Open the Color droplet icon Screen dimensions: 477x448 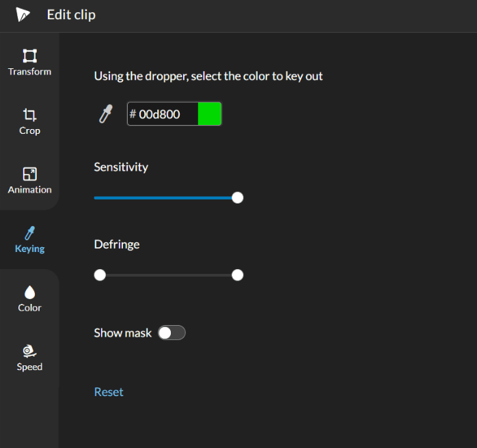point(29,292)
